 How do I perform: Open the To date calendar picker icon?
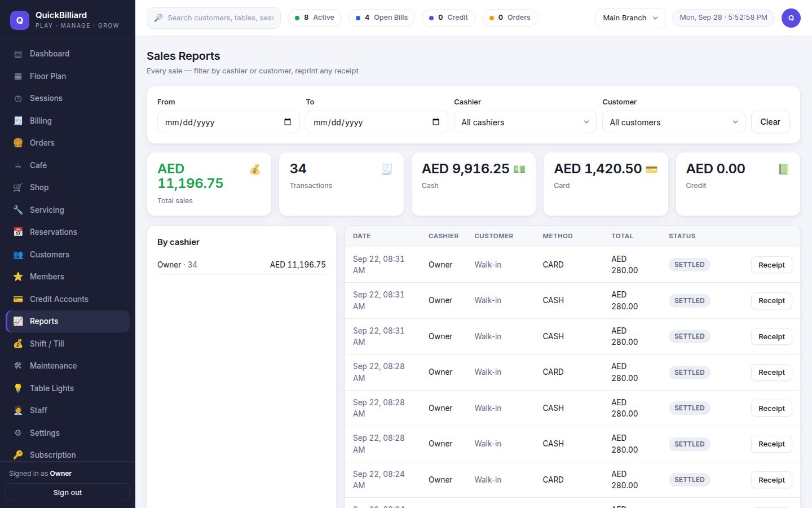pos(436,122)
